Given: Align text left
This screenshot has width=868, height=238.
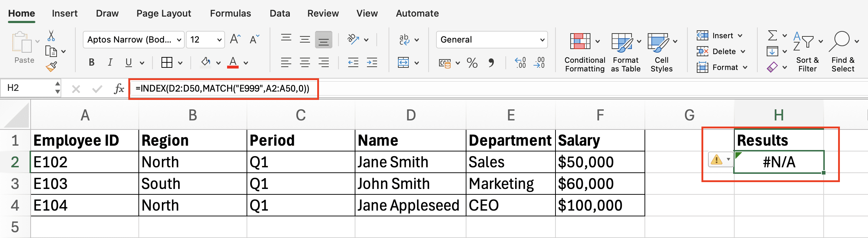Looking at the screenshot, I should click(286, 62).
